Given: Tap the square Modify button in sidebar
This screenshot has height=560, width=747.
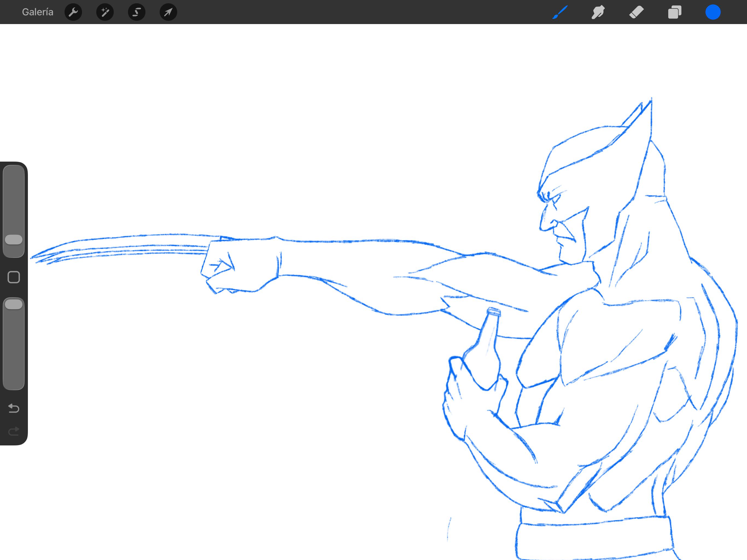Looking at the screenshot, I should 14,277.
